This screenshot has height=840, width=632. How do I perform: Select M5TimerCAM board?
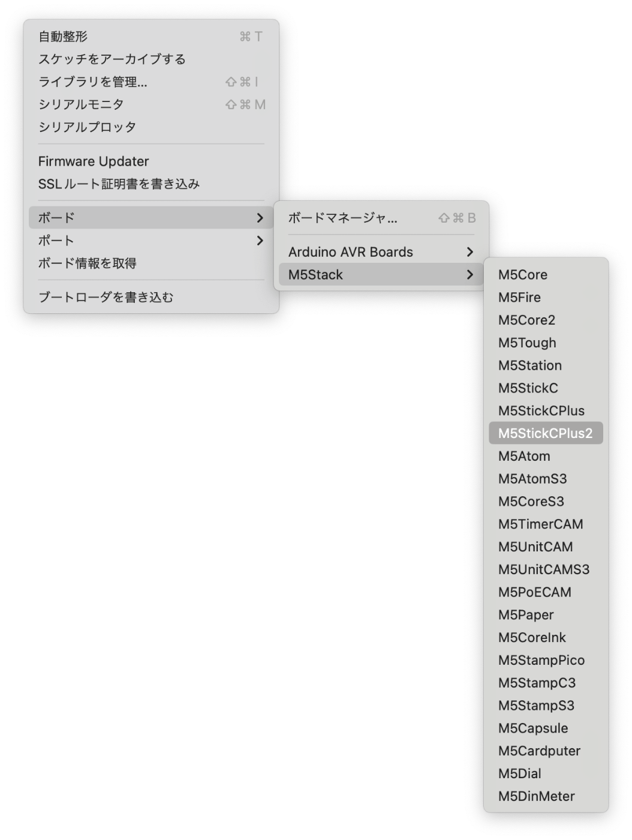[x=546, y=524]
